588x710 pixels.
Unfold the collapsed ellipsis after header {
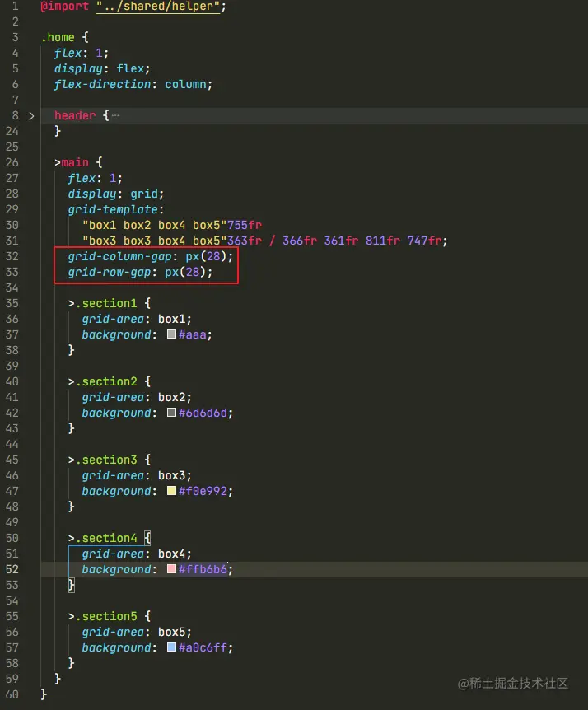(x=116, y=115)
